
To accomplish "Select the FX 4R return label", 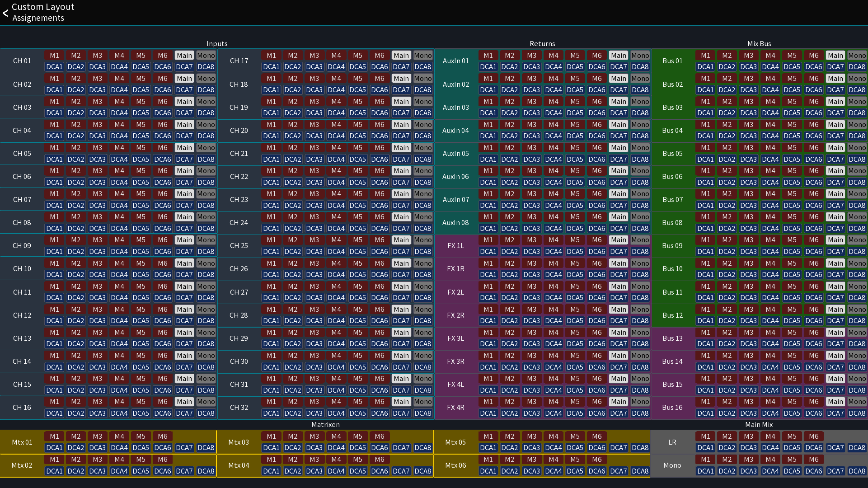I will (455, 408).
